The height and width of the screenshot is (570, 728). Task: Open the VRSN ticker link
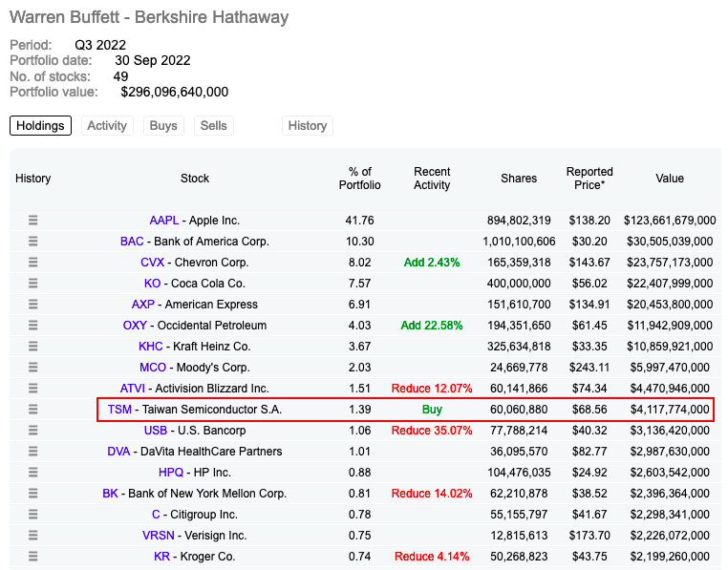[159, 536]
